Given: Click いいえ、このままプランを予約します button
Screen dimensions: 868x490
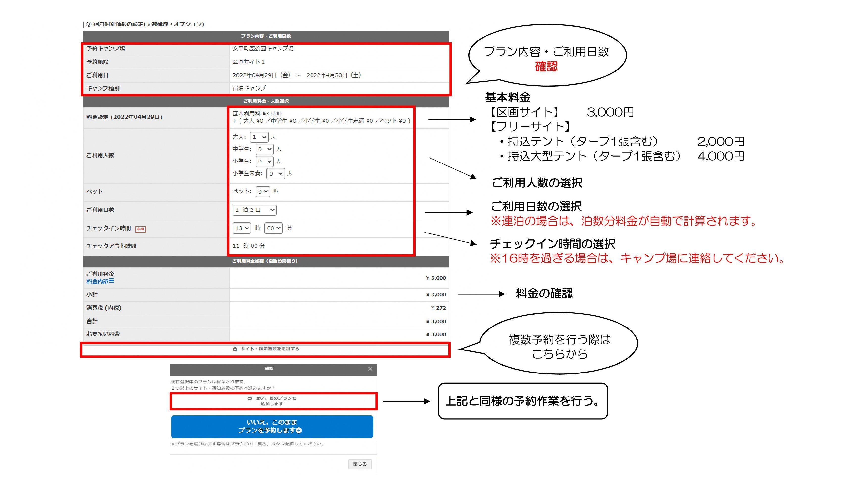Looking at the screenshot, I should (272, 426).
